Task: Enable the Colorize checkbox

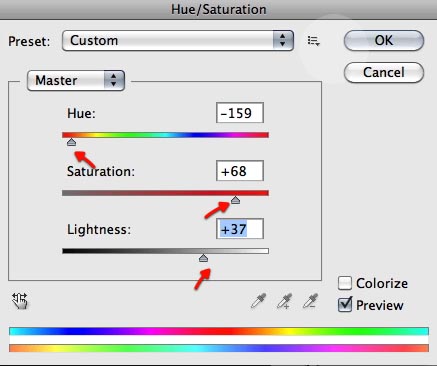Action: tap(345, 283)
